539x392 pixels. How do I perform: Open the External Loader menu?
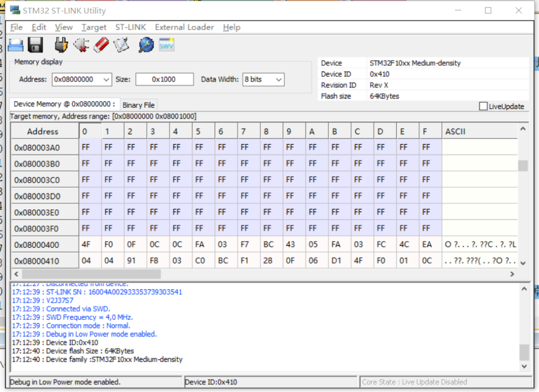(184, 27)
